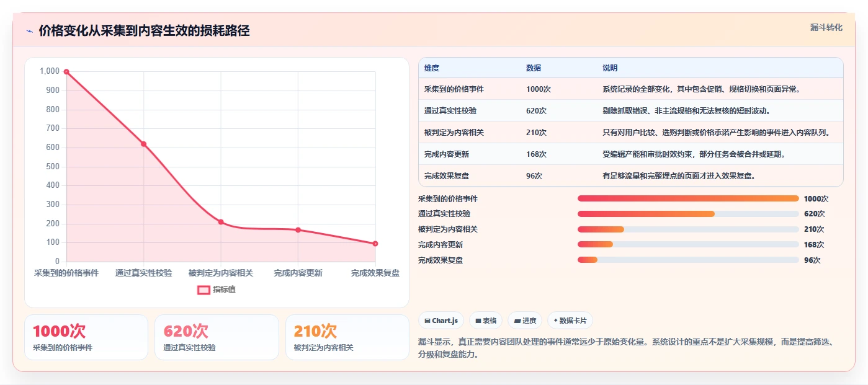
Task: Select the Chart.js chip
Action: pyautogui.click(x=441, y=321)
